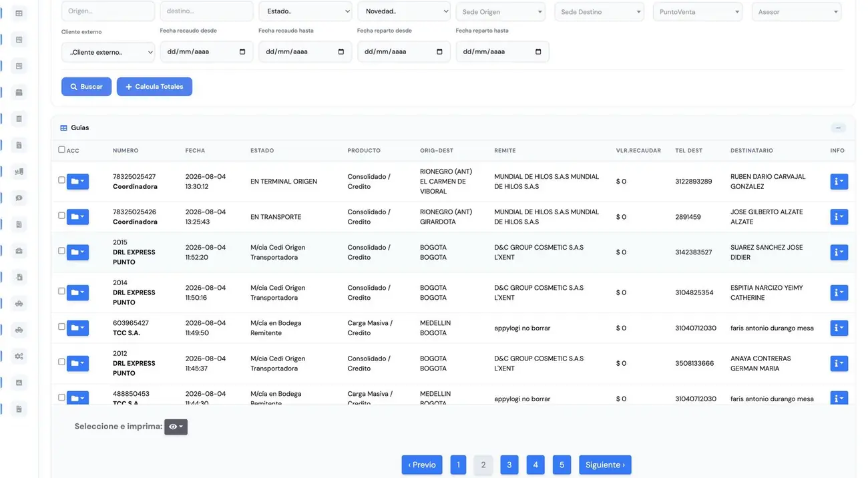
Task: Open info dropdown for the 603965427 TCC row
Action: (839, 328)
